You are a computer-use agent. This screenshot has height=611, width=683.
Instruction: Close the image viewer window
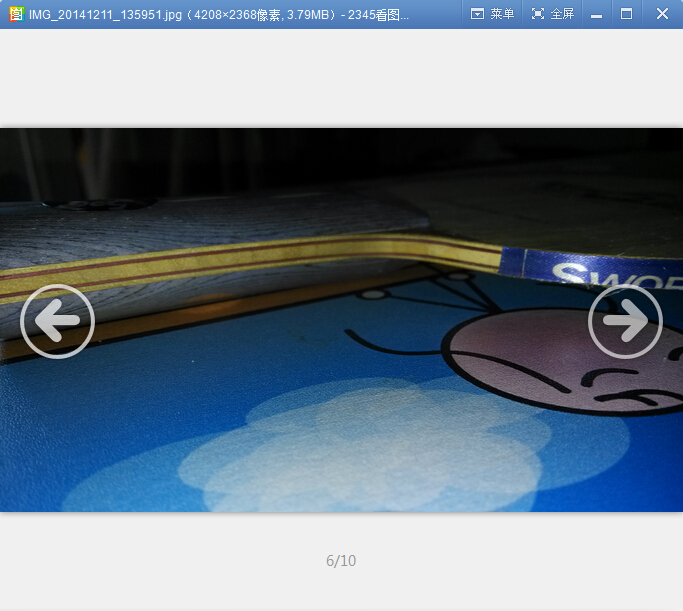(x=661, y=14)
